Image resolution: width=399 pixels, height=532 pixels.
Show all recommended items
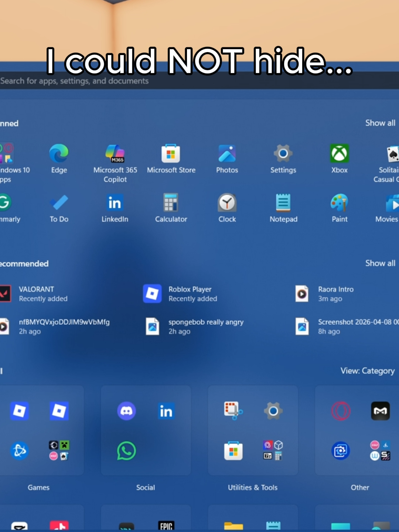pyautogui.click(x=380, y=263)
